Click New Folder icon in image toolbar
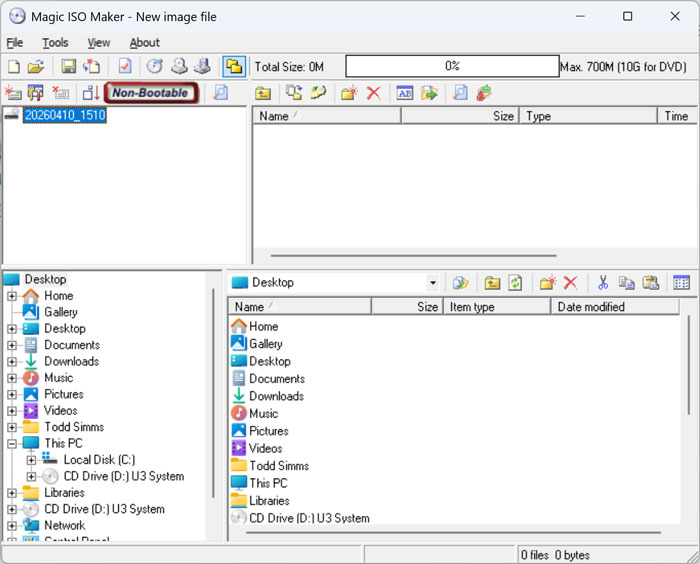The width and height of the screenshot is (700, 564). (349, 93)
